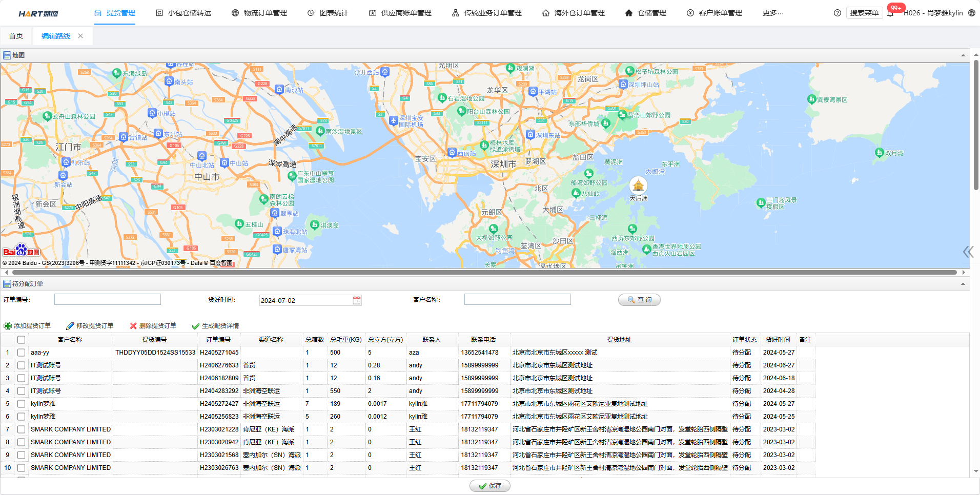Collapse the 地图 map panel

click(963, 55)
